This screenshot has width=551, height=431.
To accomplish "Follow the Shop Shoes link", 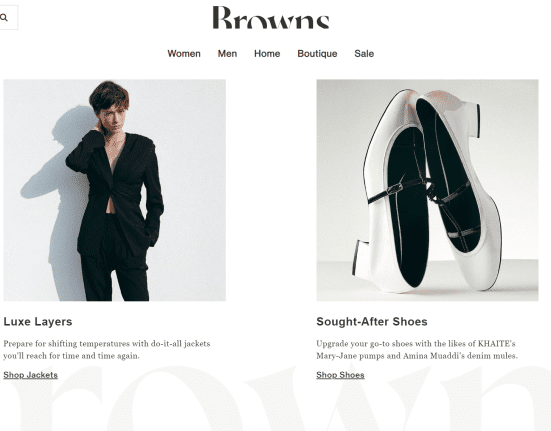I will point(340,375).
